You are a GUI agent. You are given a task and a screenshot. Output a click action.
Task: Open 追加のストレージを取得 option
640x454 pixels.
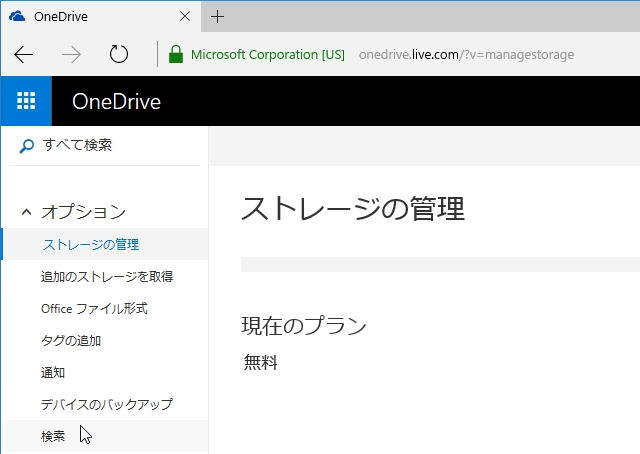[107, 276]
